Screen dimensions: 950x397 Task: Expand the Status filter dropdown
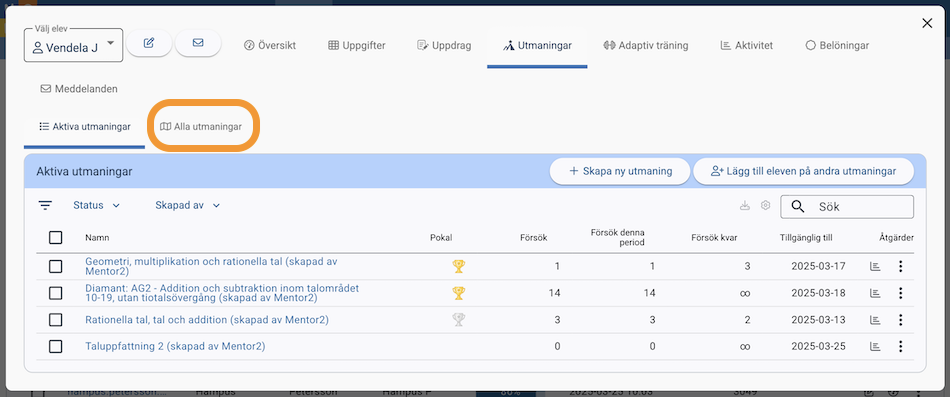point(97,205)
